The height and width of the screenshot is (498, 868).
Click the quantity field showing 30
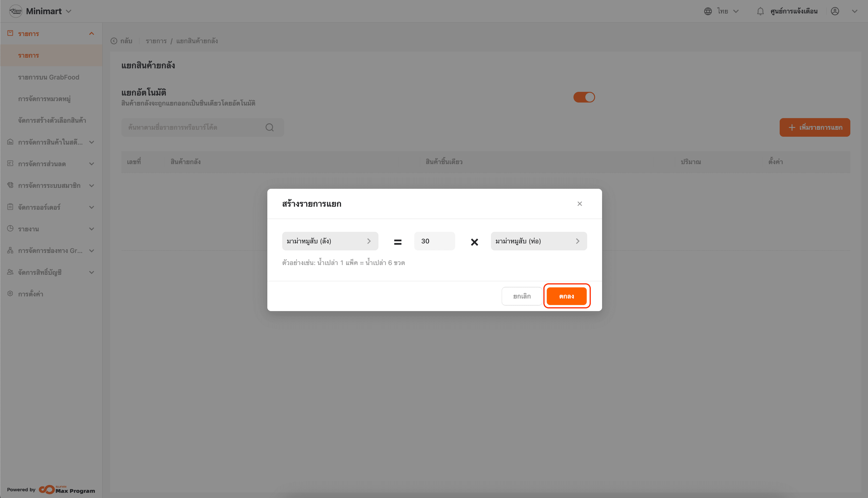click(434, 241)
